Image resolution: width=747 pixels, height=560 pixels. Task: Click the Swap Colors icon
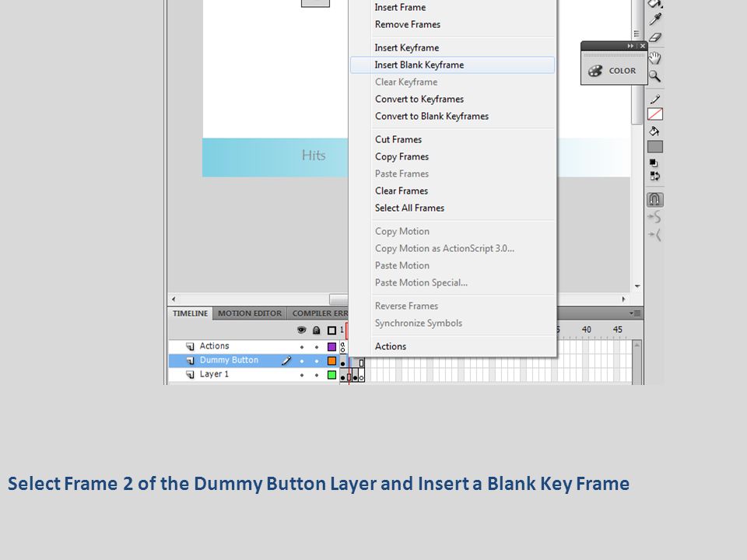655,177
